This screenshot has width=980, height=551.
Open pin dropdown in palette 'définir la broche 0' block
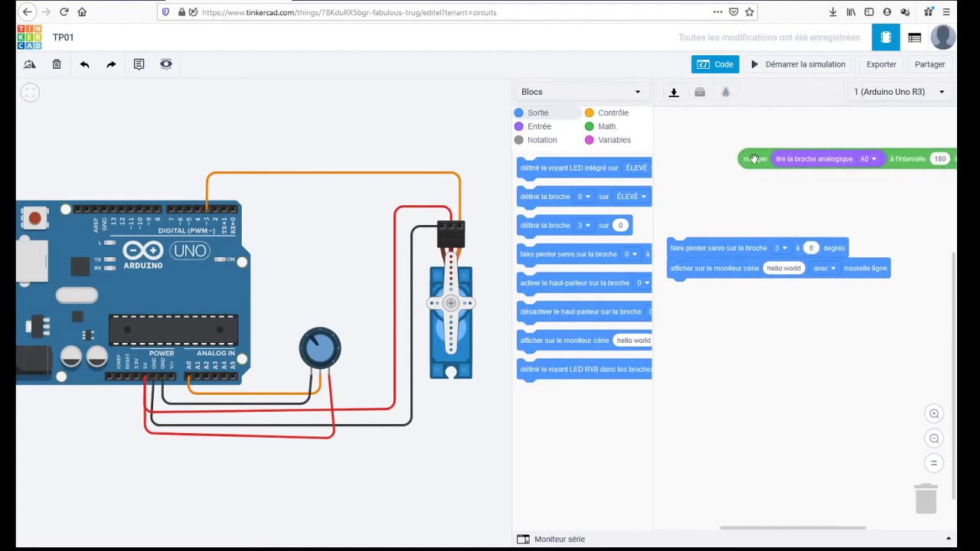click(584, 197)
